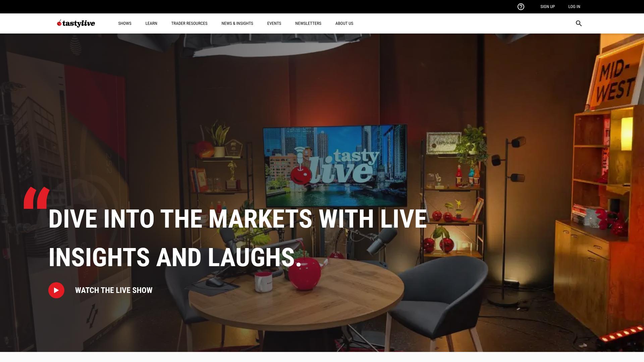The image size is (644, 362).
Task: Open the About Us menu
Action: click(x=344, y=23)
